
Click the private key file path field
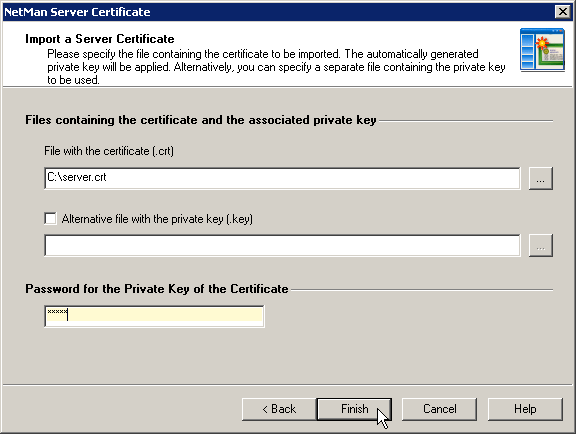282,245
